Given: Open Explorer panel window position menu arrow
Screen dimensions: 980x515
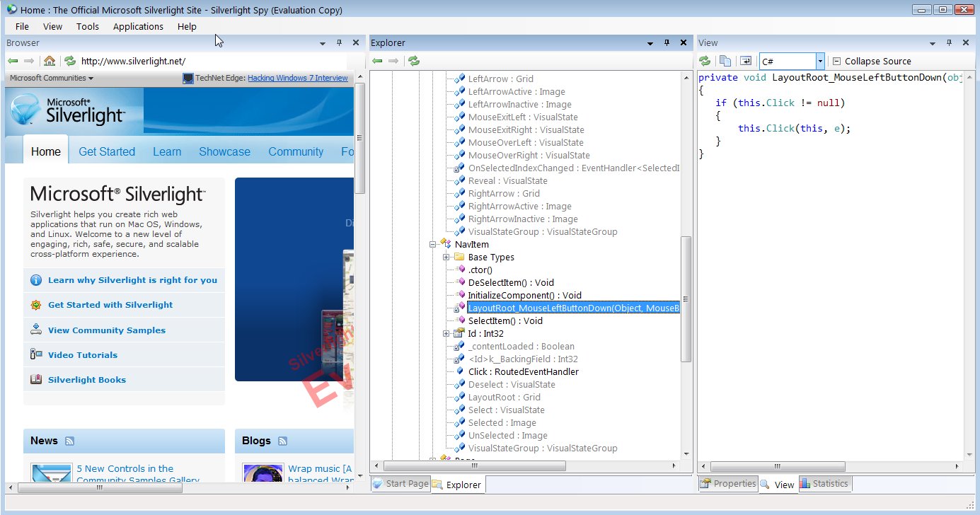Looking at the screenshot, I should 650,43.
